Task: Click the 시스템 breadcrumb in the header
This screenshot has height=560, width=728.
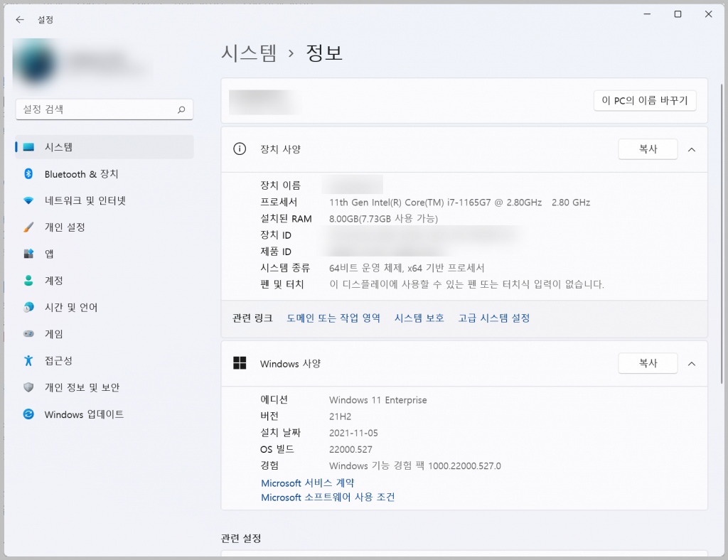Action: click(x=249, y=53)
